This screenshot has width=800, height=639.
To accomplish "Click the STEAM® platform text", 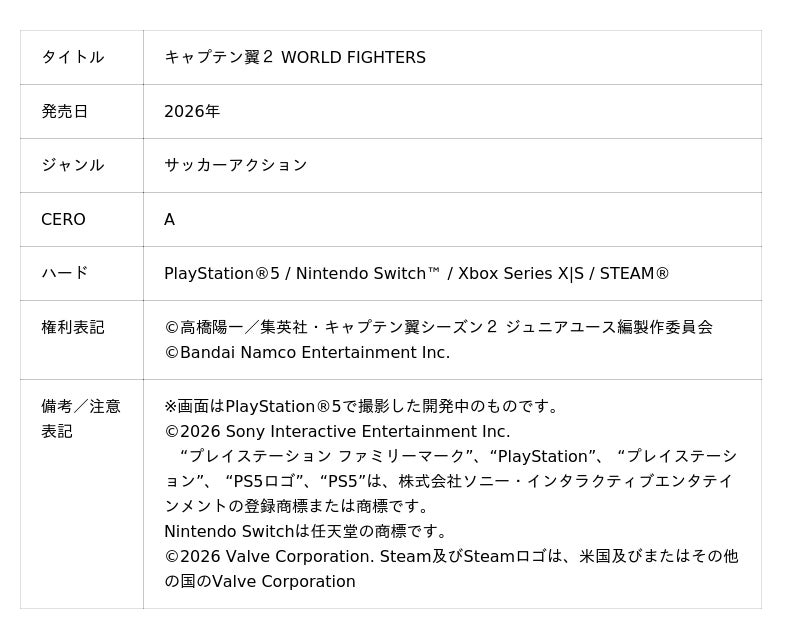I will pyautogui.click(x=635, y=274).
